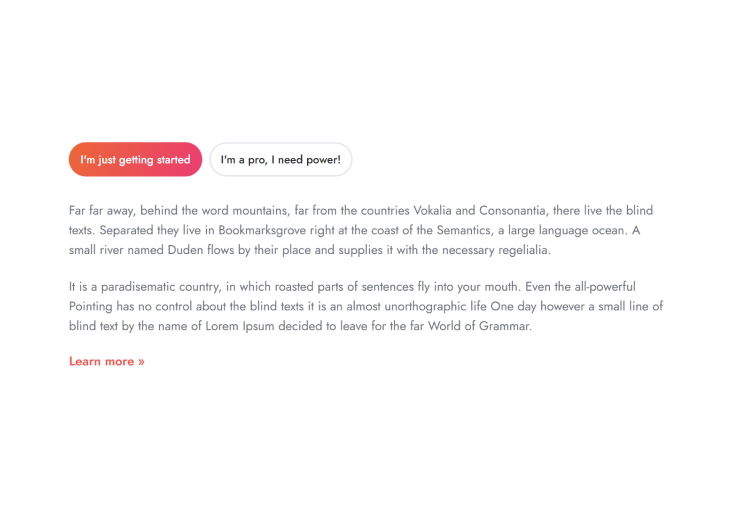Select the "I'm just getting started" tab
Image resolution: width=740 pixels, height=519 pixels.
point(135,160)
